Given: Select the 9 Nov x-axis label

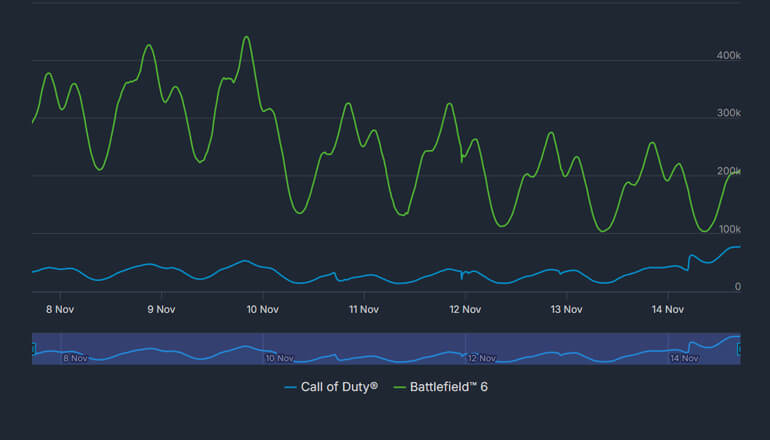Looking at the screenshot, I should pos(161,309).
